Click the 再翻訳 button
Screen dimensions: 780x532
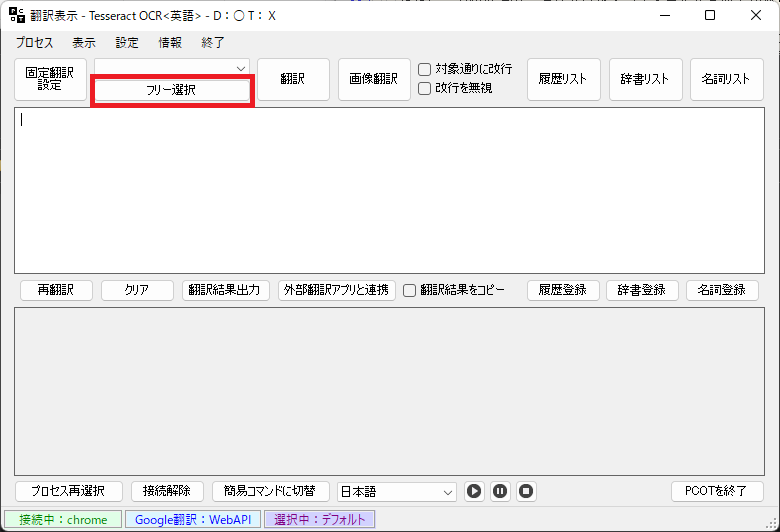tap(56, 290)
